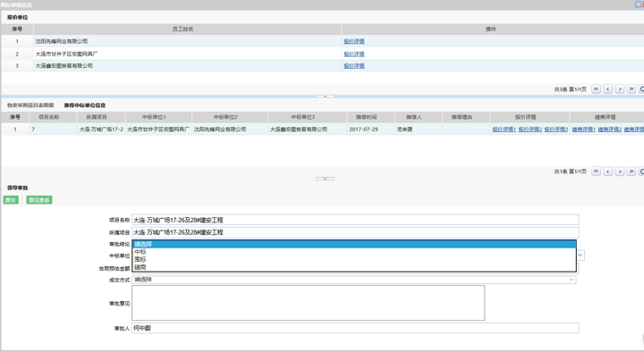Open 报价详情 for 大连鑫宏图贸易有限公司
644x352 pixels.
click(x=354, y=65)
